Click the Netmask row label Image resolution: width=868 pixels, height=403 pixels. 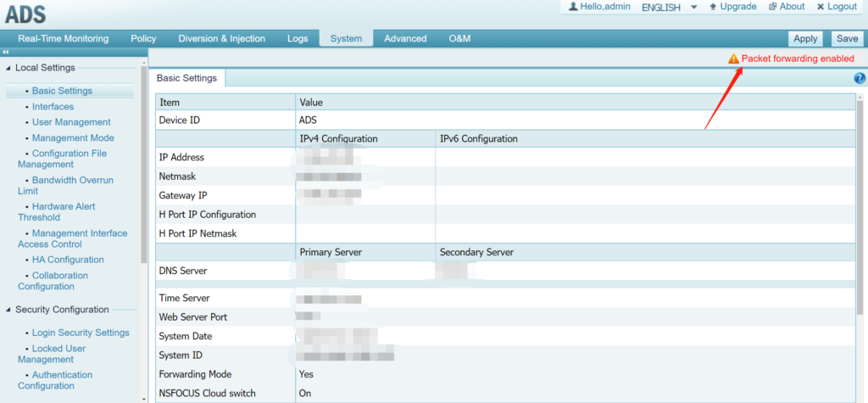pos(177,176)
